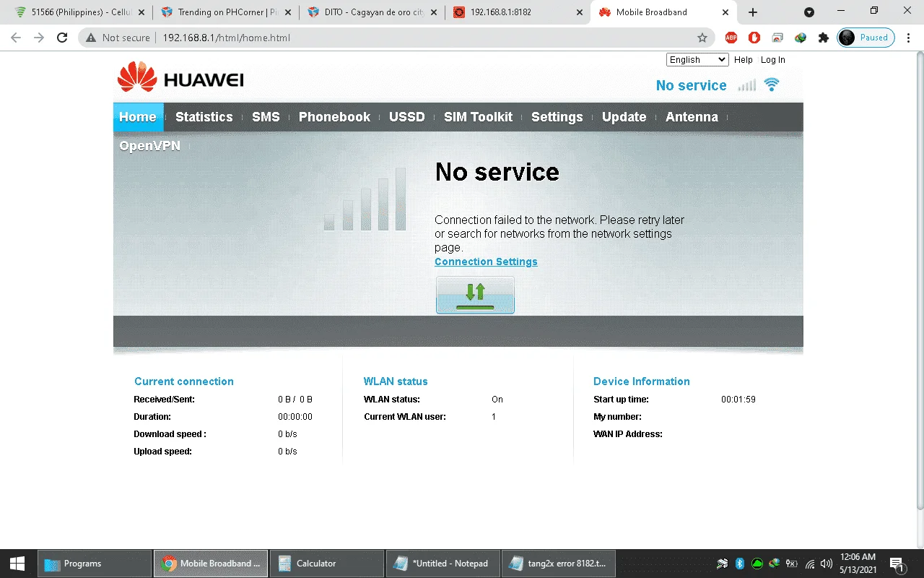Close the Trending on PHCorner tab
This screenshot has width=924, height=578.
[288, 12]
